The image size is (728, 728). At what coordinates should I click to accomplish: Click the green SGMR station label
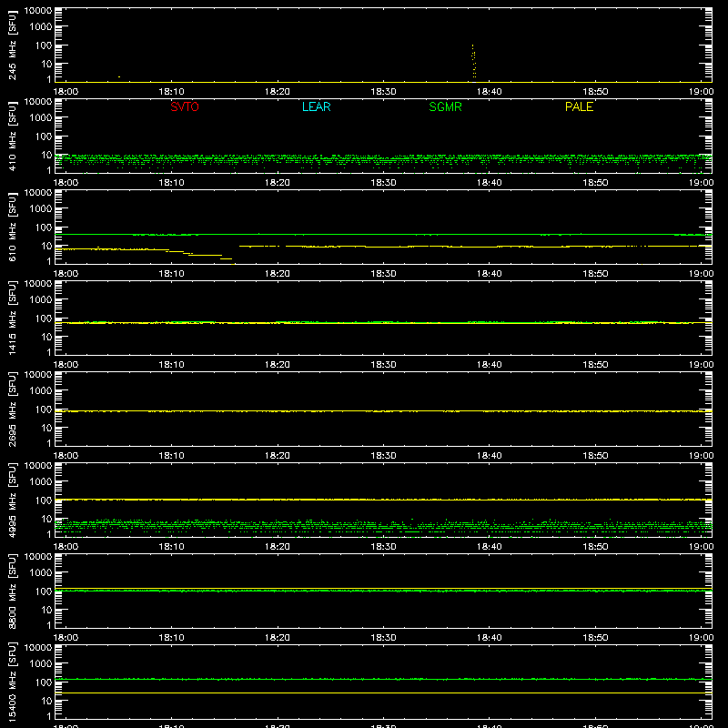pos(445,106)
